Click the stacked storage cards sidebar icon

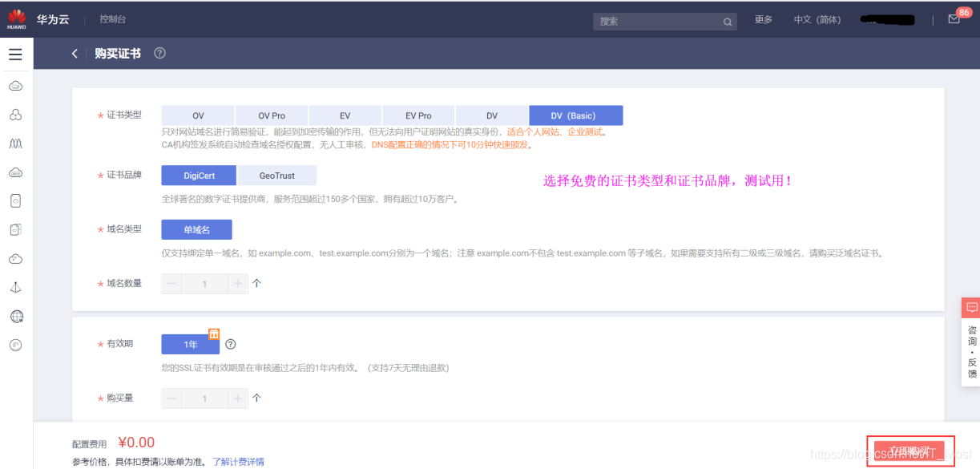pos(16,229)
